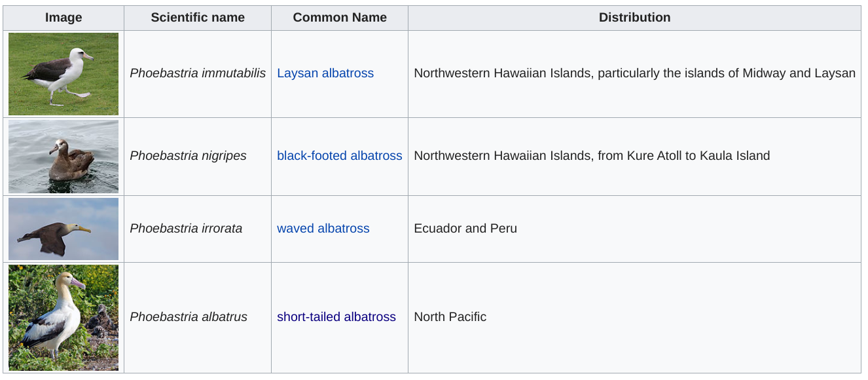The image size is (868, 380).
Task: Click the Distribution column header
Action: pyautogui.click(x=634, y=18)
